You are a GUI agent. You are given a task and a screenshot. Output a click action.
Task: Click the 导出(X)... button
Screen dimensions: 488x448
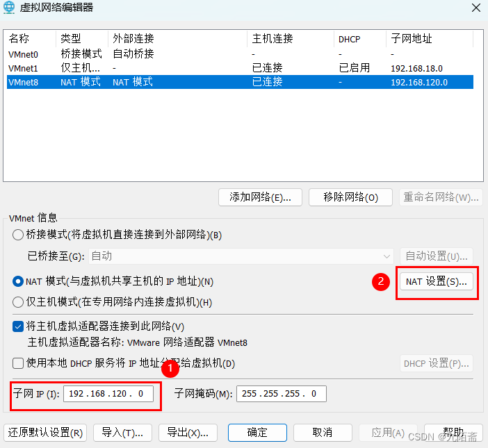[188, 433]
